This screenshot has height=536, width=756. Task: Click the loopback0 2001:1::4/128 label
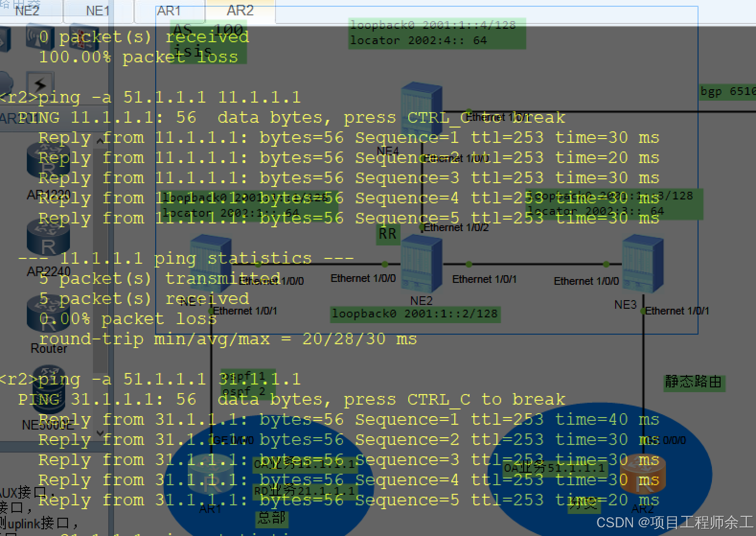point(437,33)
